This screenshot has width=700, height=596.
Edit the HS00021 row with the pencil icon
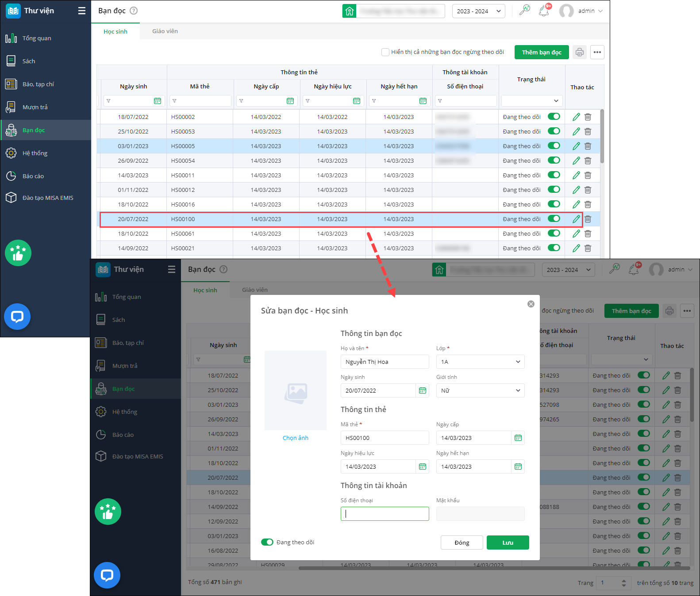576,248
